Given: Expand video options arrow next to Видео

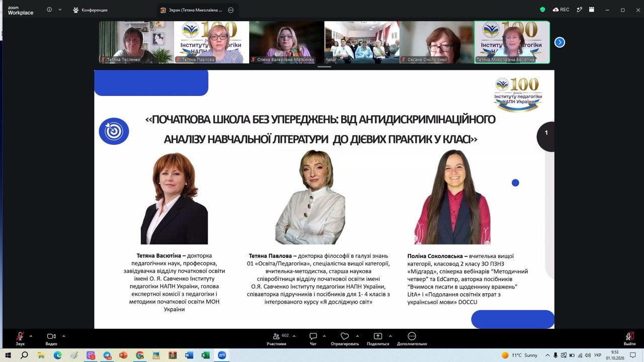Looking at the screenshot, I should tap(63, 336).
